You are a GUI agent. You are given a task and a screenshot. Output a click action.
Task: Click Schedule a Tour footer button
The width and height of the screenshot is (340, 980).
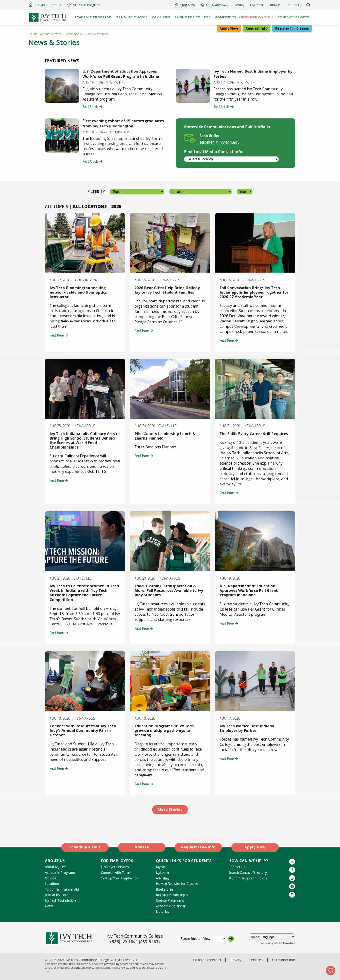click(85, 847)
